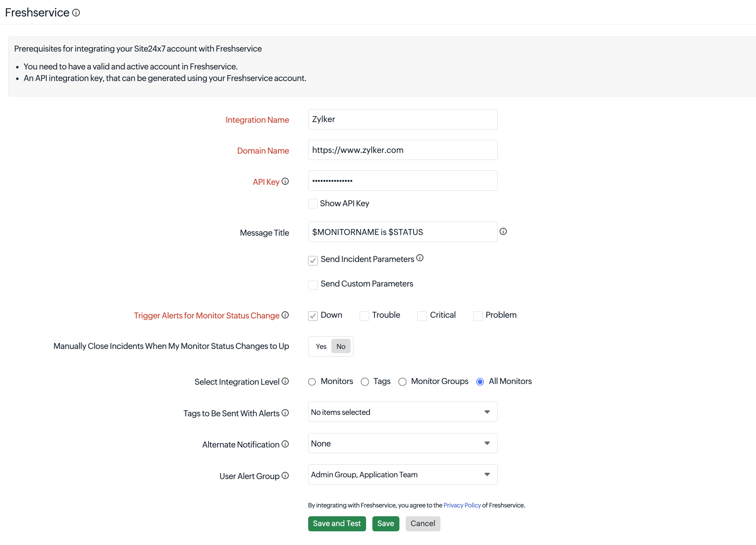756x545 pixels.
Task: Check Send Custom Parameters
Action: pyautogui.click(x=313, y=285)
